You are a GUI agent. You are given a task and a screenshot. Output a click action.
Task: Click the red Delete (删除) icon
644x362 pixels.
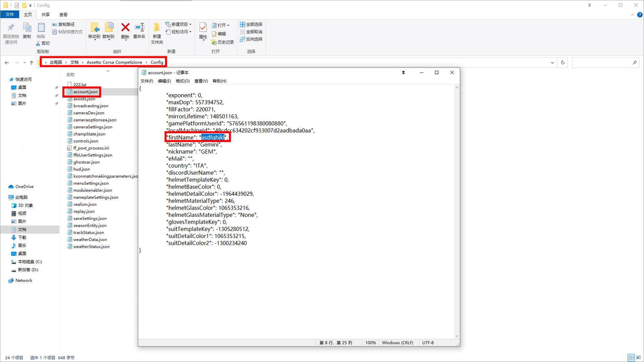125,27
